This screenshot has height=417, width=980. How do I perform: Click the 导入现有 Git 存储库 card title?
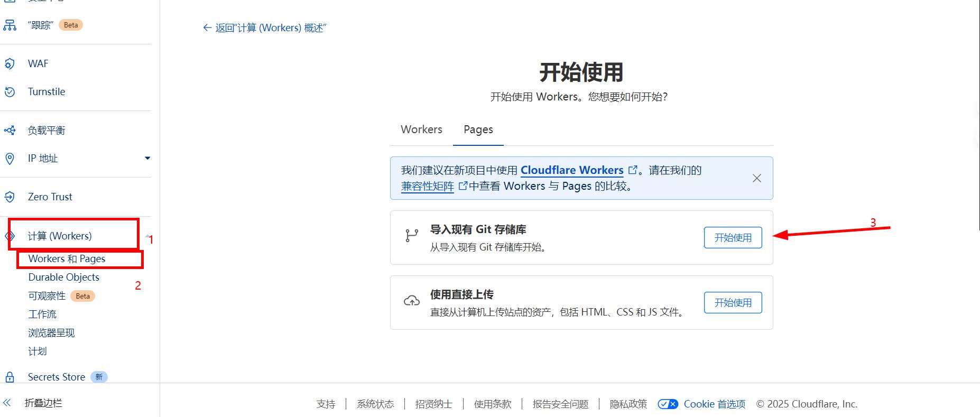click(x=478, y=229)
